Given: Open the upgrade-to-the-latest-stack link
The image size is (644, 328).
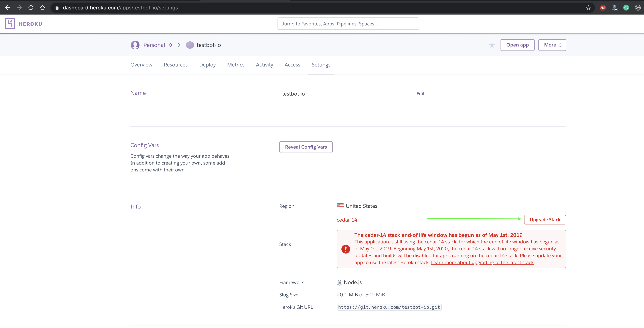Looking at the screenshot, I should pos(482,262).
